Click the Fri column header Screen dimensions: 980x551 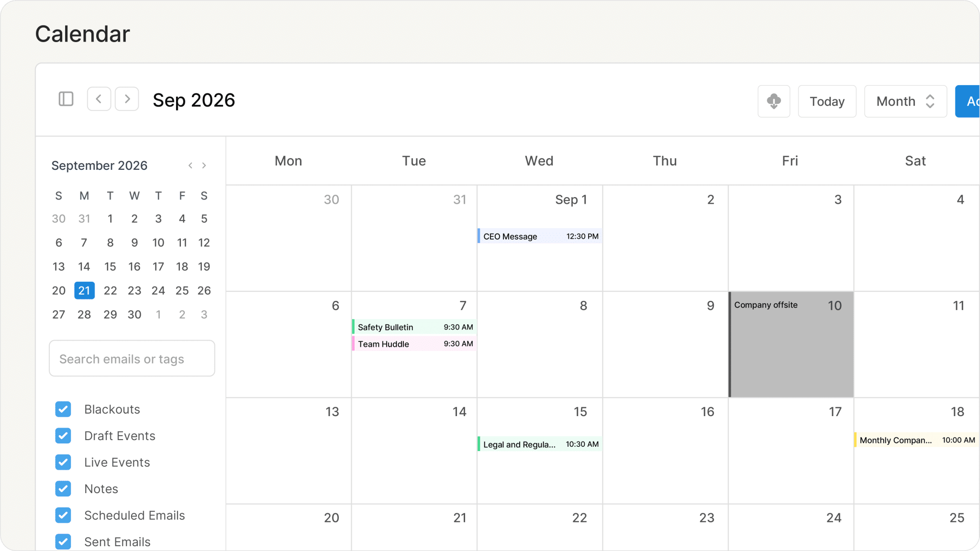tap(790, 161)
